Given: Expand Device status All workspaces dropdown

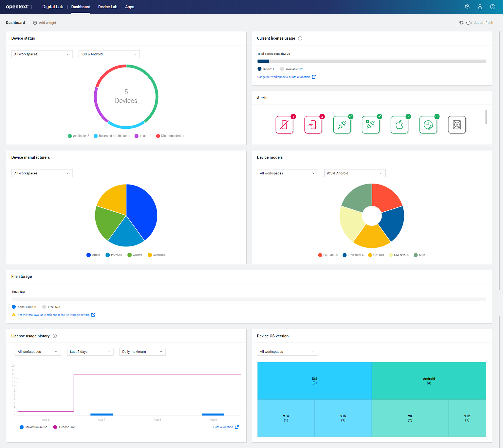Looking at the screenshot, I should click(42, 54).
